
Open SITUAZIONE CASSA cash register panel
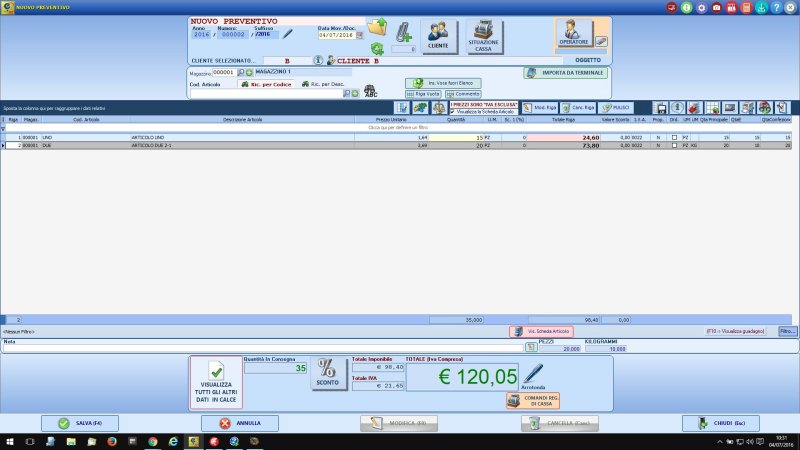(483, 36)
